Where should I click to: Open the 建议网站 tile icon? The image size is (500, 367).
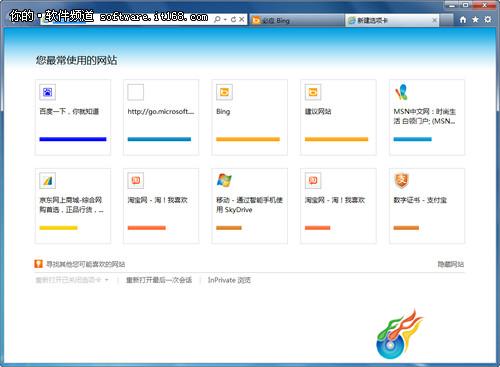313,92
